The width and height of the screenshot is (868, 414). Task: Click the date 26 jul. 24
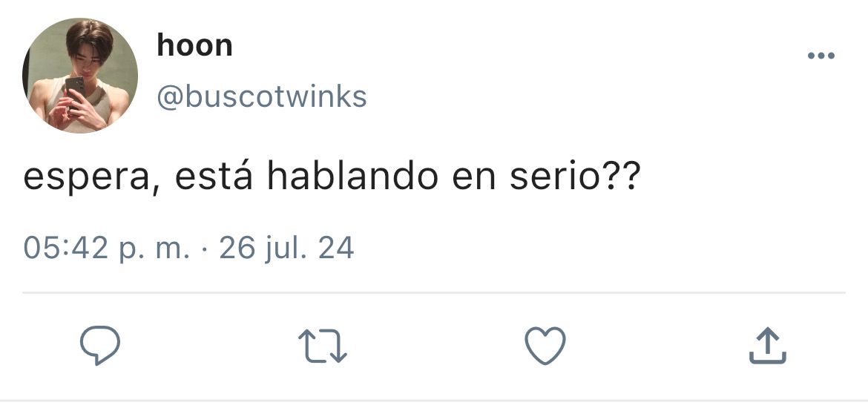(286, 248)
